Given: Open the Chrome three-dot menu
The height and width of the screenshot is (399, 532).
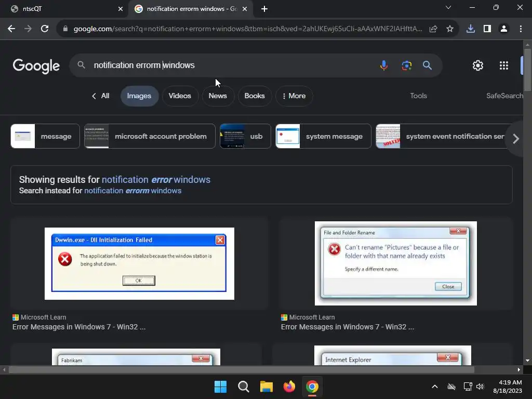Looking at the screenshot, I should [x=521, y=29].
